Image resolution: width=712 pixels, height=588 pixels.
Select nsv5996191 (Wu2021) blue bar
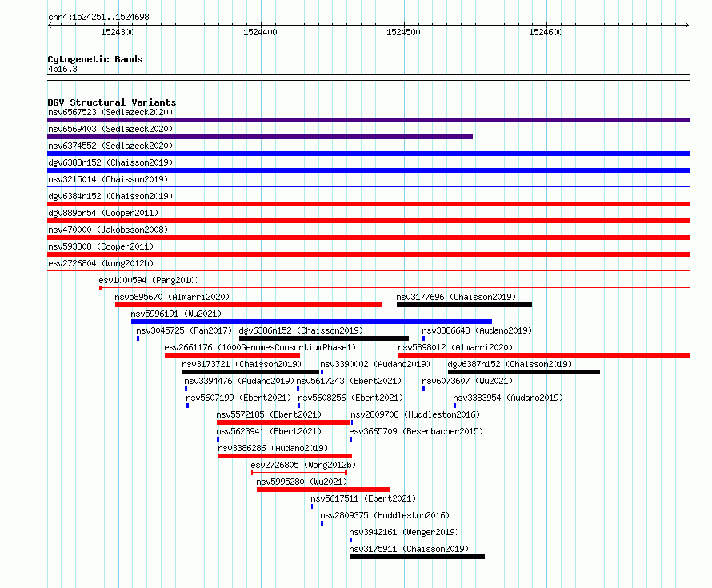coord(311,322)
